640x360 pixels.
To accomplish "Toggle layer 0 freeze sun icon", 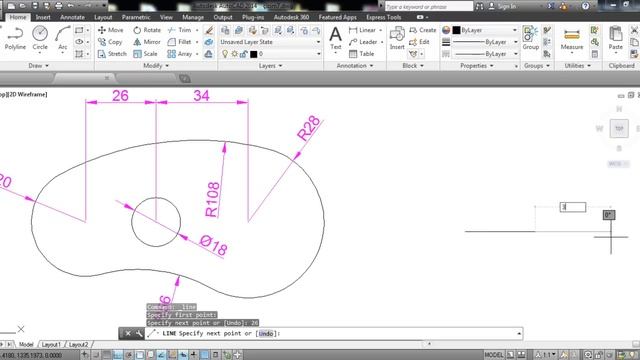I will tap(234, 54).
